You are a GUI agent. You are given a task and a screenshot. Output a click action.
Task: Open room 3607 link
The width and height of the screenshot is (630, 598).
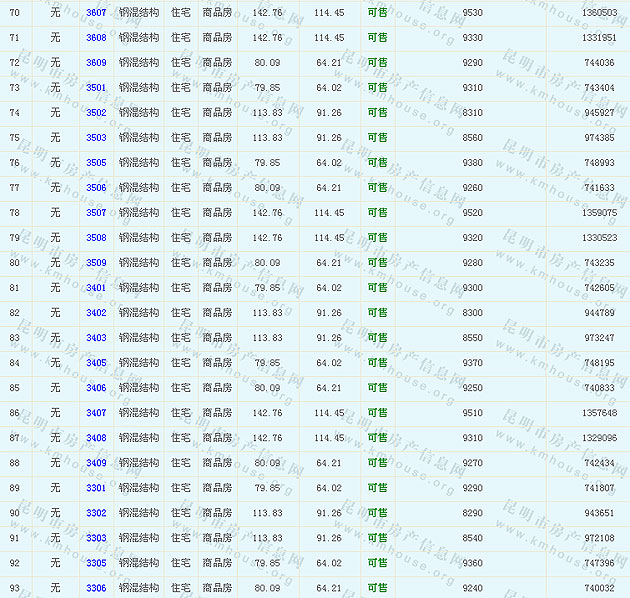pyautogui.click(x=96, y=13)
